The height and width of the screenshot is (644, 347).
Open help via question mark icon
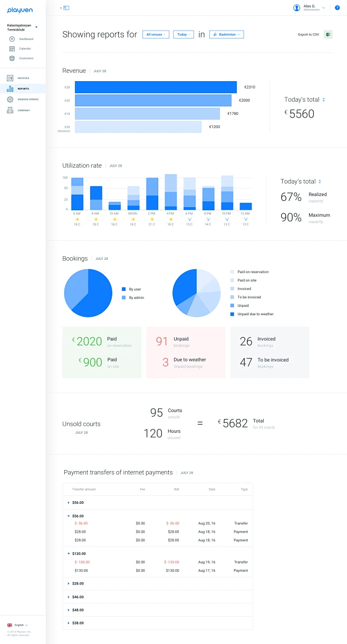338,8
